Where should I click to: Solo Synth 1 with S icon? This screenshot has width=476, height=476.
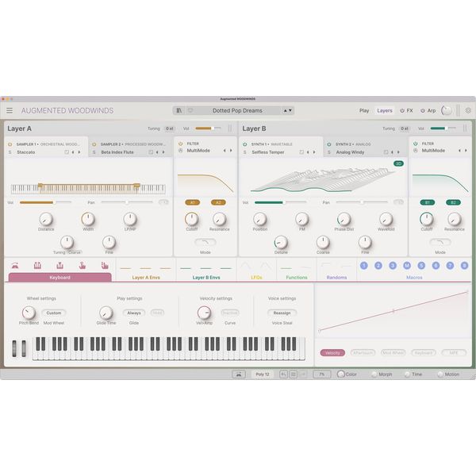244,152
